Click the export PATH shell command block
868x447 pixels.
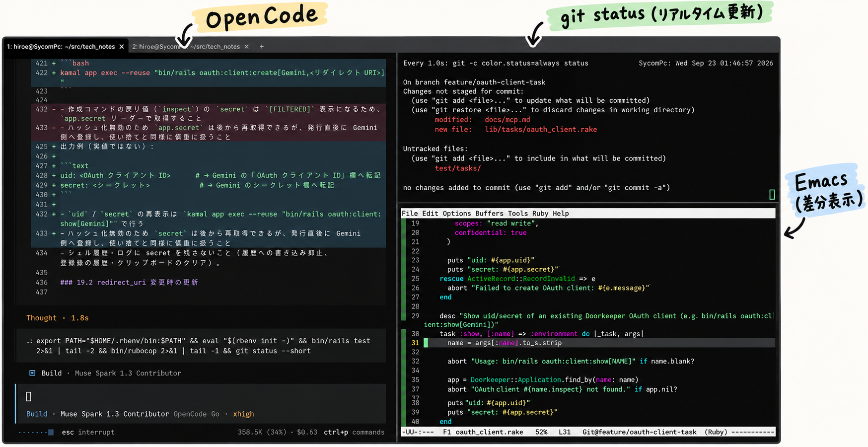[x=201, y=346]
